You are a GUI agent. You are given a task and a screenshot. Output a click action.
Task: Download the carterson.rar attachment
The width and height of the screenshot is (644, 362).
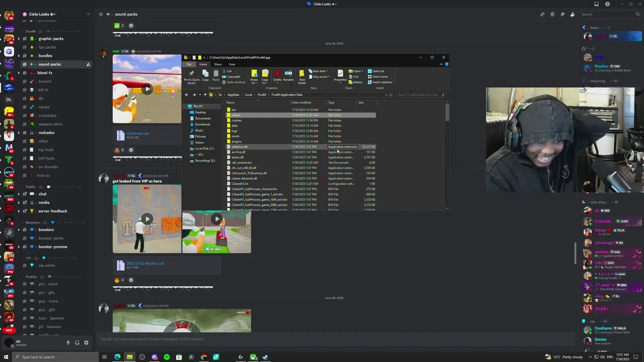click(x=137, y=134)
